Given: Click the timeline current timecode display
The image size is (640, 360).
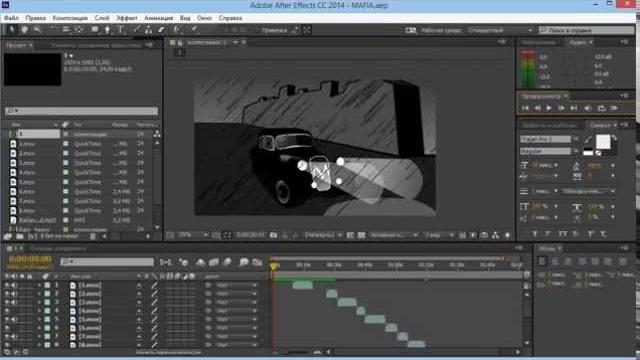Looking at the screenshot, I should click(x=30, y=259).
